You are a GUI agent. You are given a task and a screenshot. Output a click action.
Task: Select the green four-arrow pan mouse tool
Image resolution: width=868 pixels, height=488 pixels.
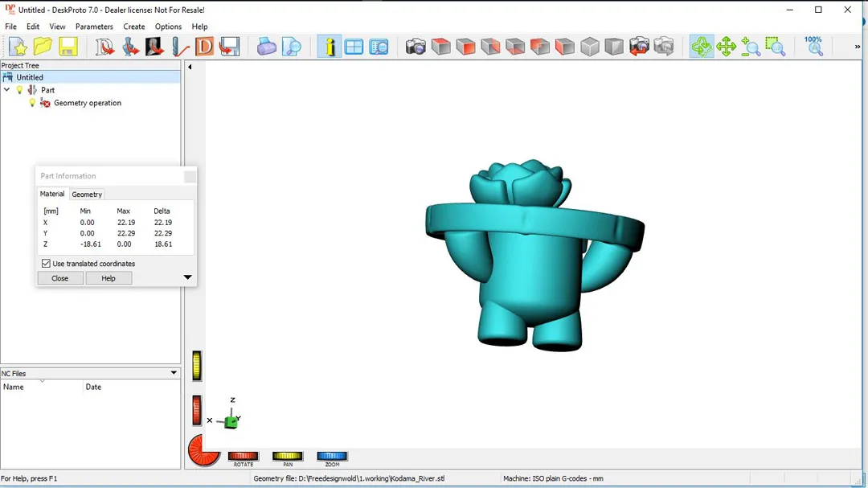tap(726, 47)
